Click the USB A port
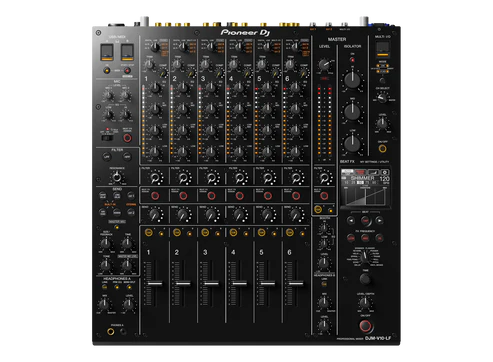 tap(107, 52)
